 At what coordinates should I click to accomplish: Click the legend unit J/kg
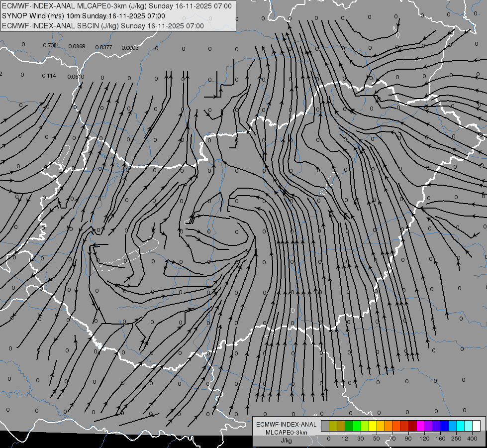coord(286,441)
